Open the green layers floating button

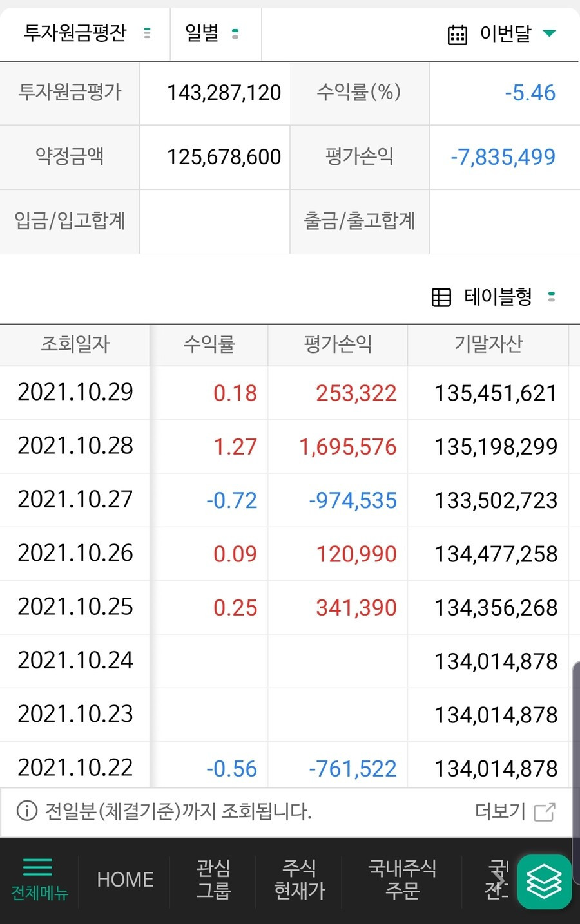(x=544, y=882)
